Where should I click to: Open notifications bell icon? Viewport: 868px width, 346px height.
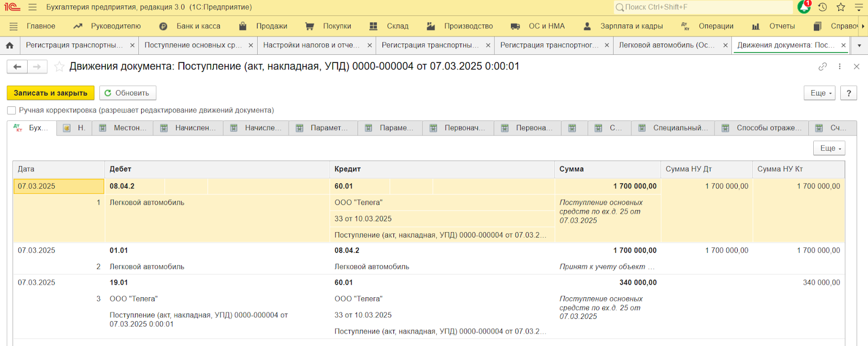(x=804, y=7)
